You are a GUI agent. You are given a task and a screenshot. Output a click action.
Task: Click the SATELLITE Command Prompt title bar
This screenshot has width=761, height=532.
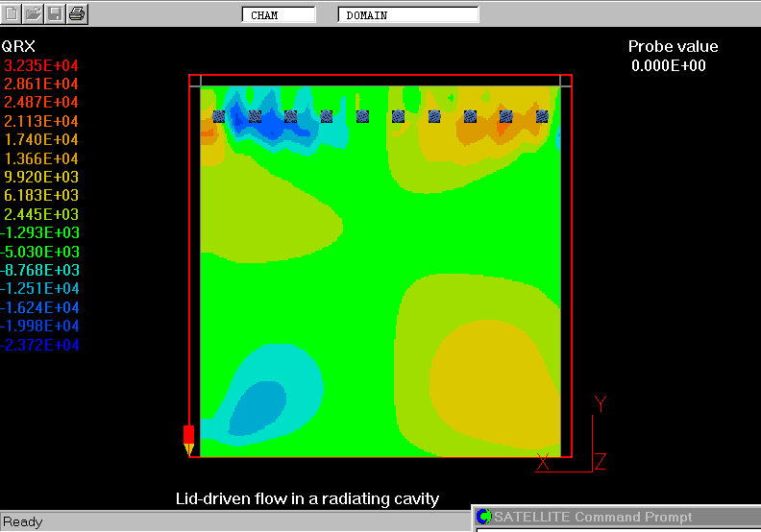point(615,518)
